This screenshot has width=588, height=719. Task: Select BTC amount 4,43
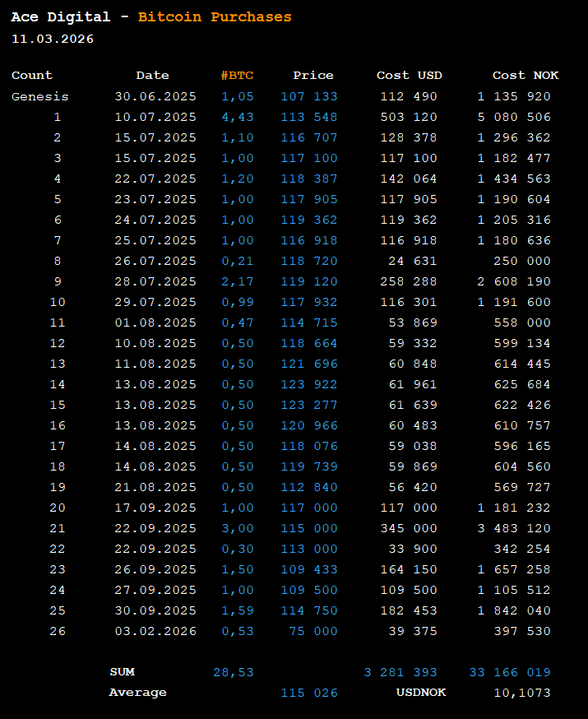[x=238, y=117]
